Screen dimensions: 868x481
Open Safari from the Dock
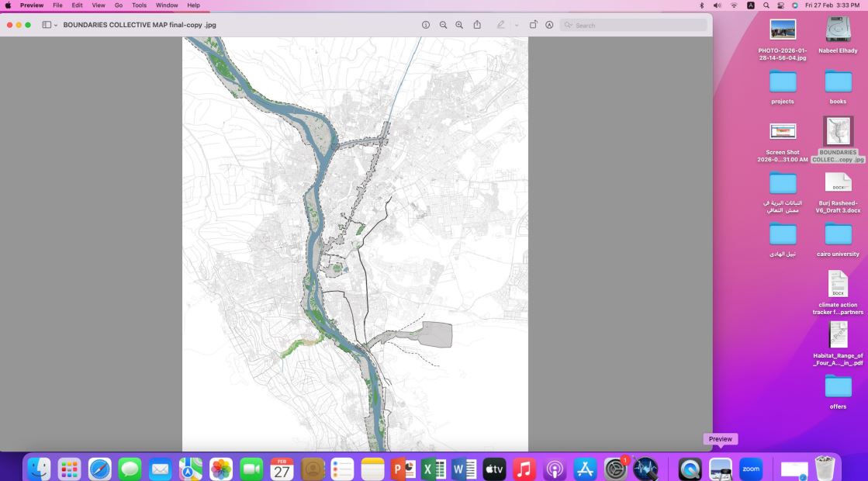point(99,469)
